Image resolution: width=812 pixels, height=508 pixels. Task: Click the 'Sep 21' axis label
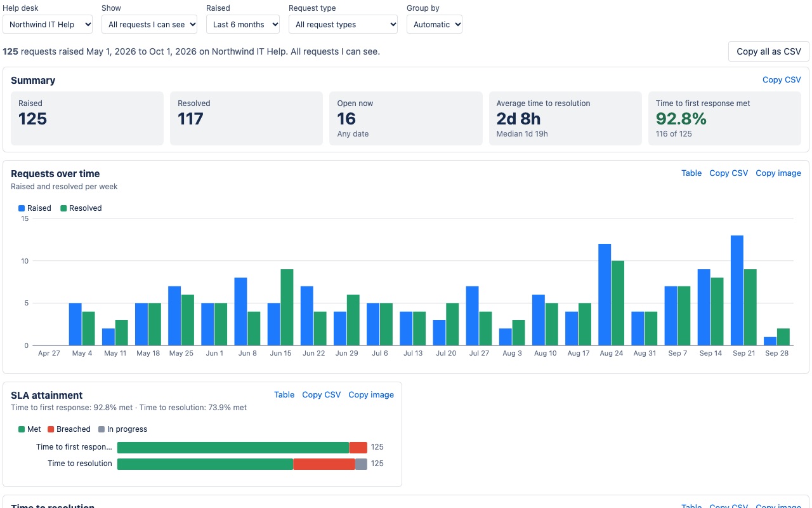(x=743, y=353)
